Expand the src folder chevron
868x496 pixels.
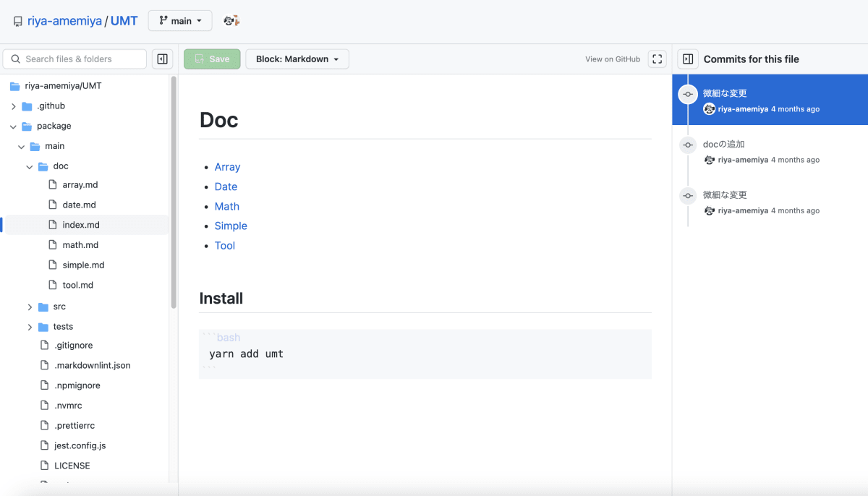coord(30,307)
